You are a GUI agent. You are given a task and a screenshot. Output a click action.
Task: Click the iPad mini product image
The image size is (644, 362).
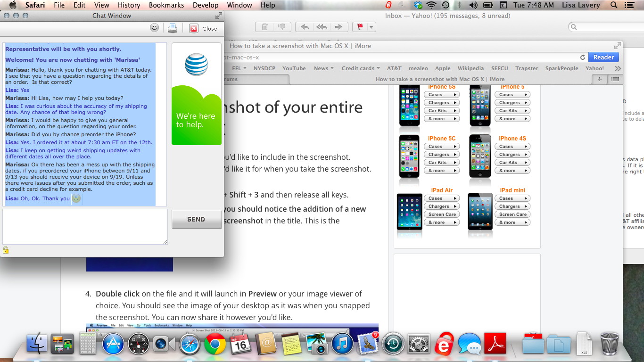[480, 212]
